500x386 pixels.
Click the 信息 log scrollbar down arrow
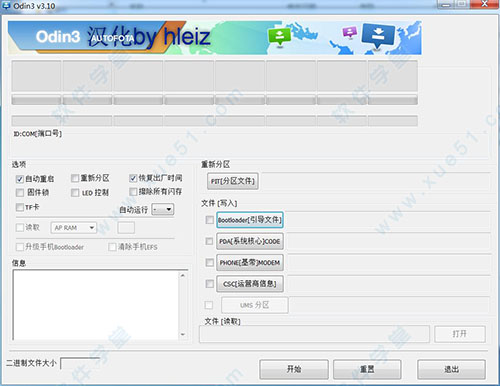(x=183, y=334)
